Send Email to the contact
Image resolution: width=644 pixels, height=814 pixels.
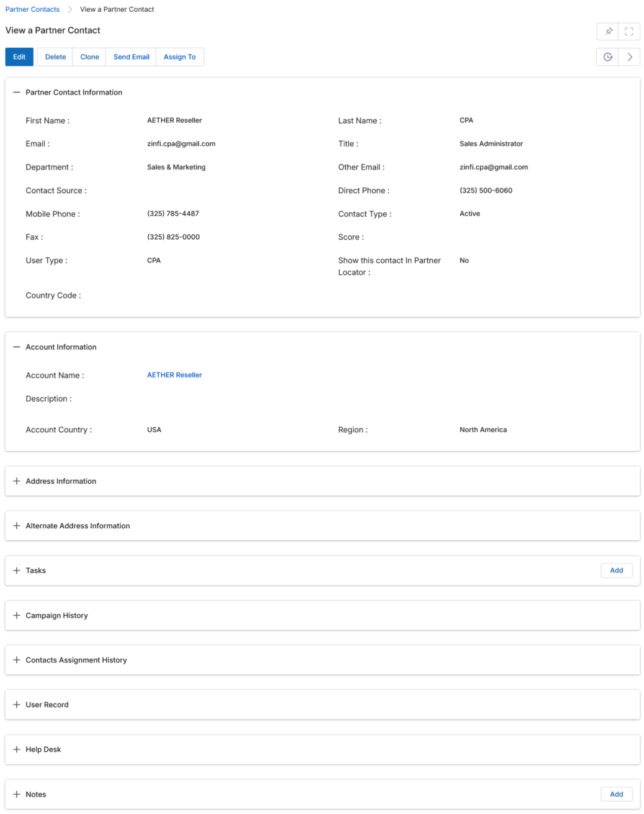click(131, 57)
